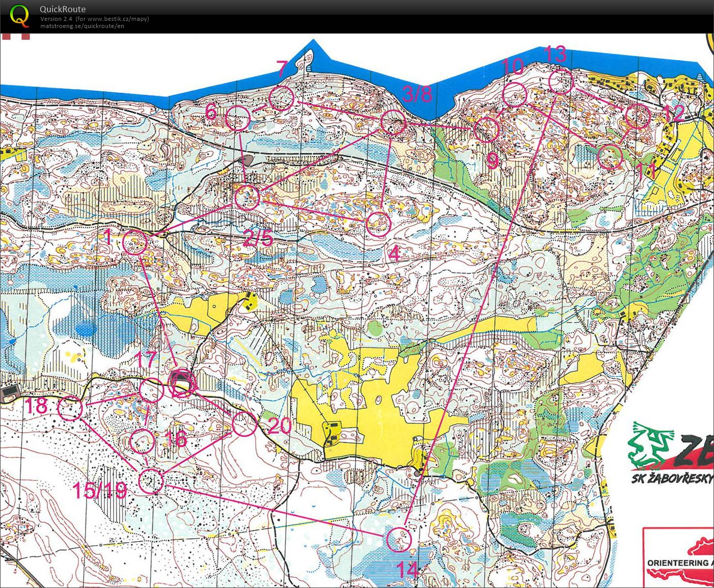The image size is (714, 588).
Task: Click the "Version 2.4 (for www.bestik.cz/mapy)" text
Action: tap(95, 19)
